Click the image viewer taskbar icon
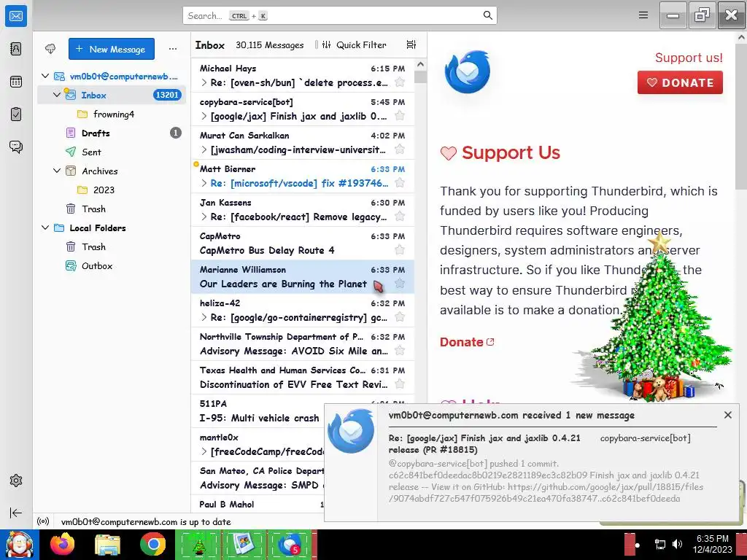Screen dimensions: 747x560 (x=244, y=544)
